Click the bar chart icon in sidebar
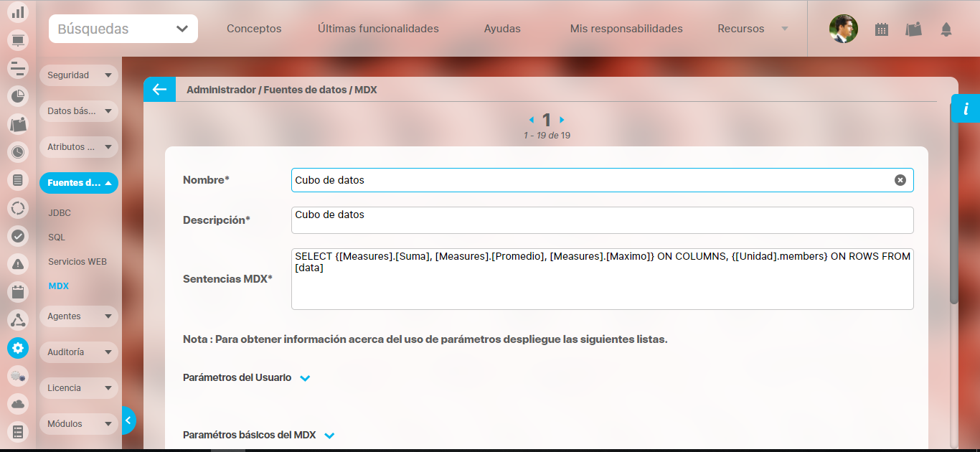 [x=18, y=12]
